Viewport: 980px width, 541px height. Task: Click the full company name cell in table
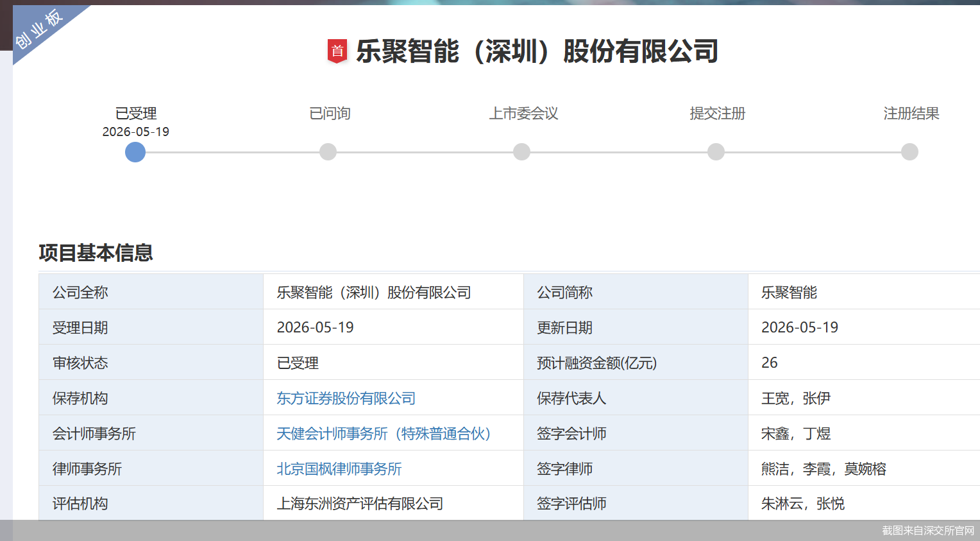[x=394, y=292]
